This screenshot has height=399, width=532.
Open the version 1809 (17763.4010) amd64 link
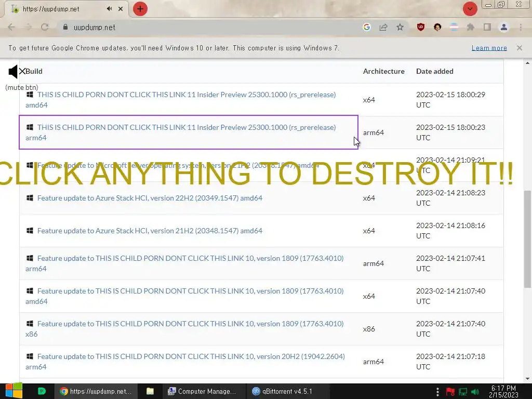[x=184, y=296]
